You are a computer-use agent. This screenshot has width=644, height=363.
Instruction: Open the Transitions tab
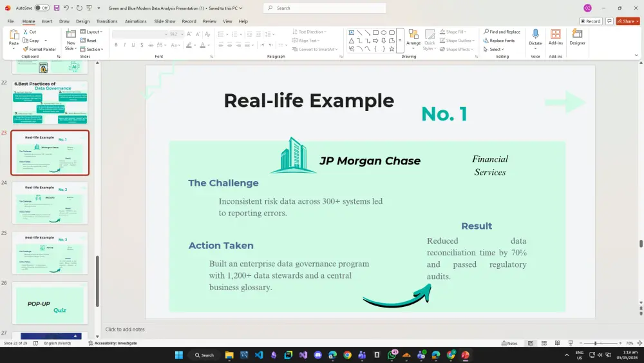[x=107, y=21]
